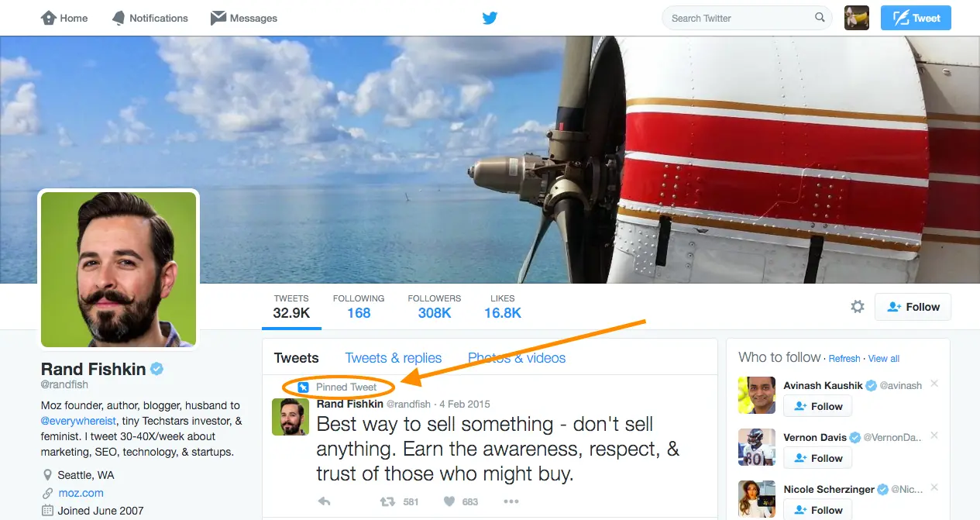Image resolution: width=980 pixels, height=520 pixels.
Task: Dismiss the Avinash Kaushik suggestion
Action: point(934,384)
